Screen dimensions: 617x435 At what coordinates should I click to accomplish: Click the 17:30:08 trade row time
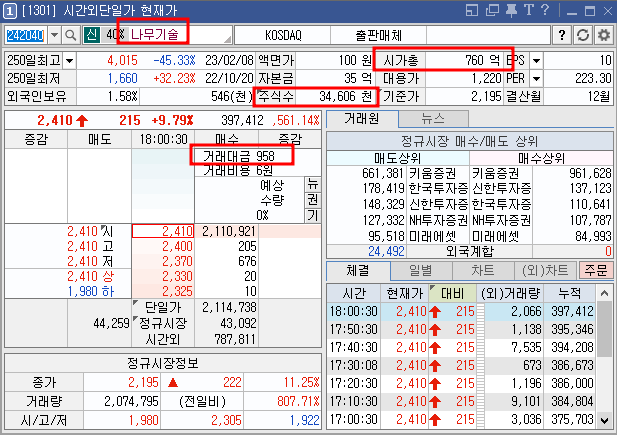pos(353,366)
